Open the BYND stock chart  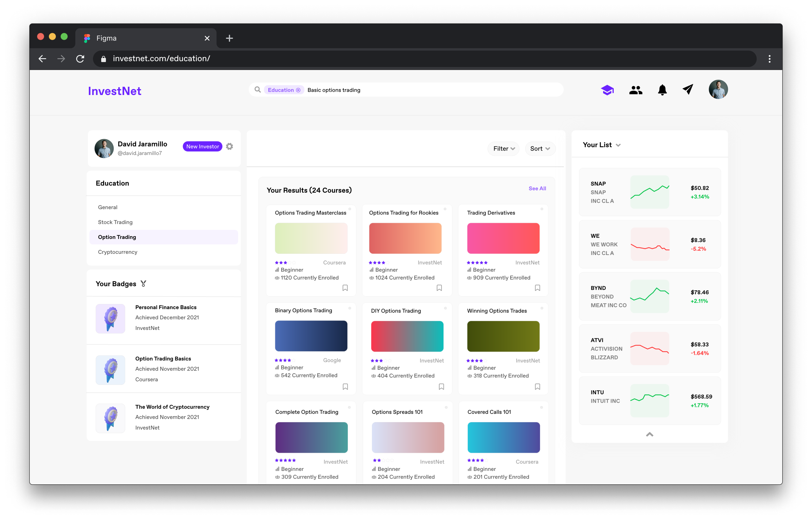click(649, 296)
